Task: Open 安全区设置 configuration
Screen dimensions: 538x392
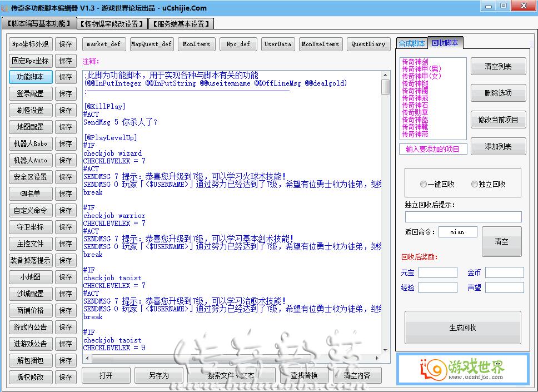Action: coord(31,177)
